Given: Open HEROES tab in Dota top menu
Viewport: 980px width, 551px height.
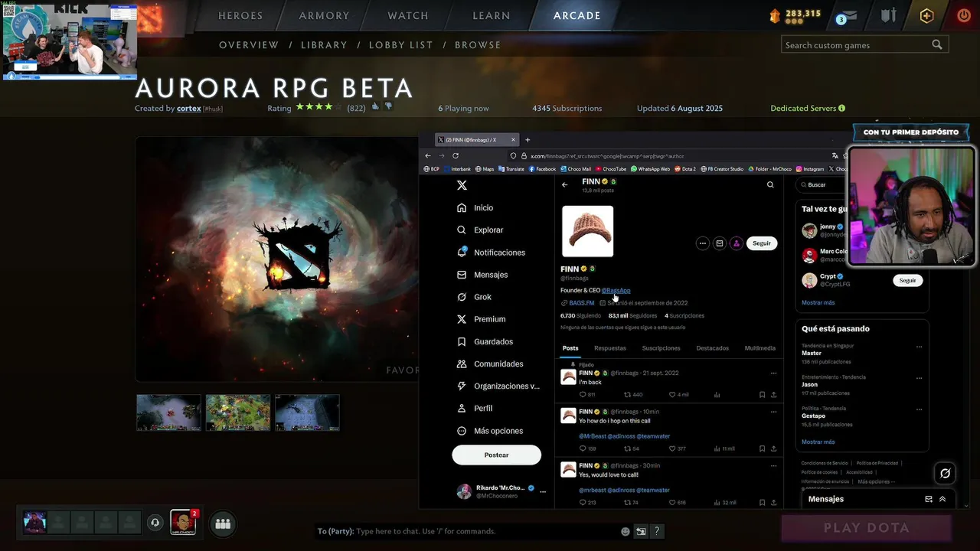Looking at the screenshot, I should [x=240, y=15].
